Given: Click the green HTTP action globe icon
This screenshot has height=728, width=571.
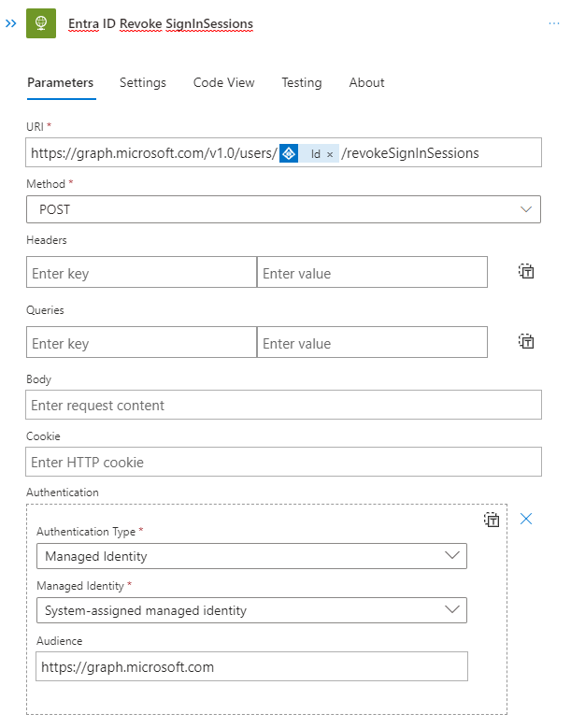Looking at the screenshot, I should pyautogui.click(x=41, y=23).
